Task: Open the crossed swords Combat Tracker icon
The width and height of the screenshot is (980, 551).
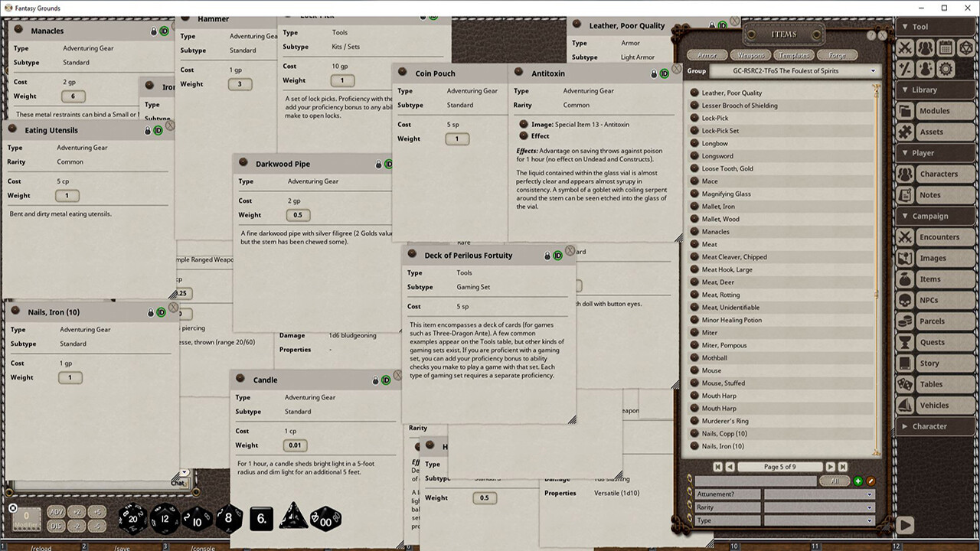Action: [906, 47]
